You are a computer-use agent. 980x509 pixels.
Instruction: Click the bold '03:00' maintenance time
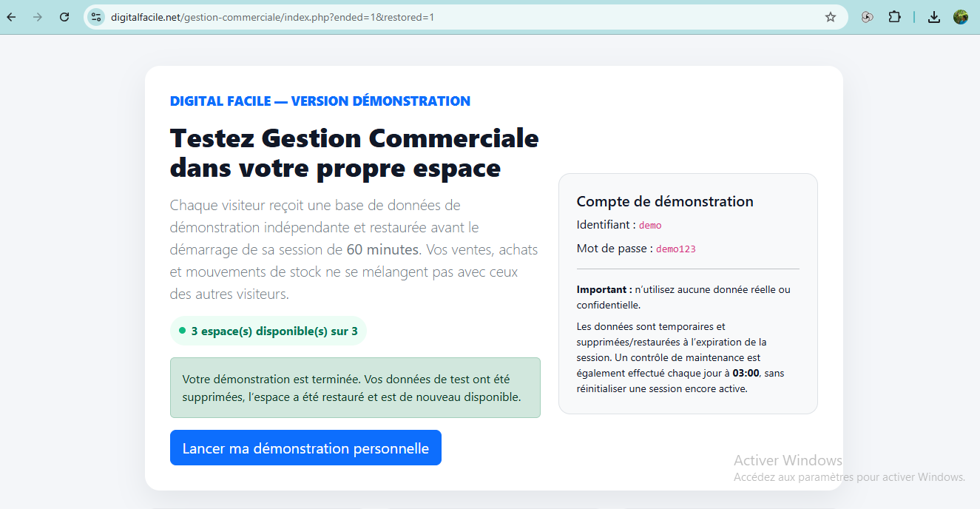pyautogui.click(x=746, y=374)
